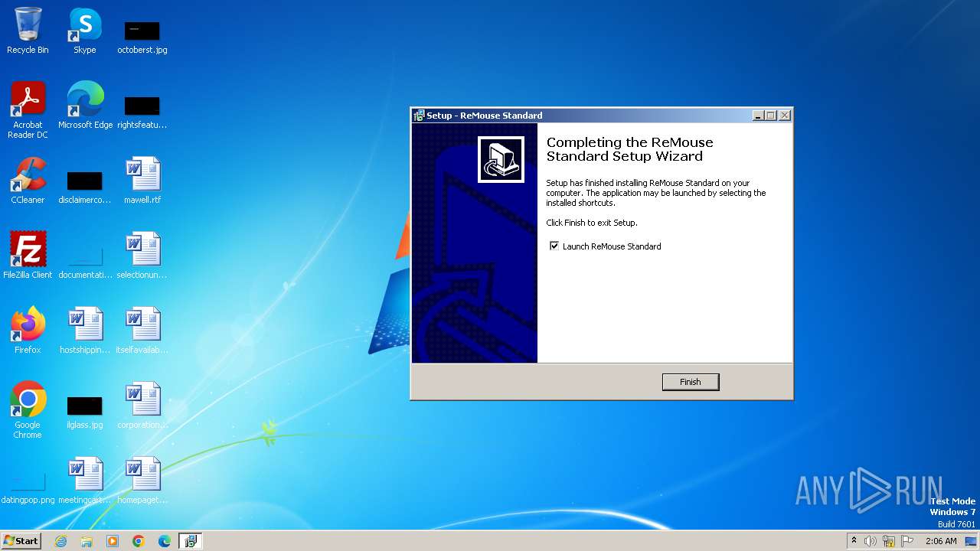Select Skype desktop shortcut
This screenshot has height=551, width=980.
[85, 31]
